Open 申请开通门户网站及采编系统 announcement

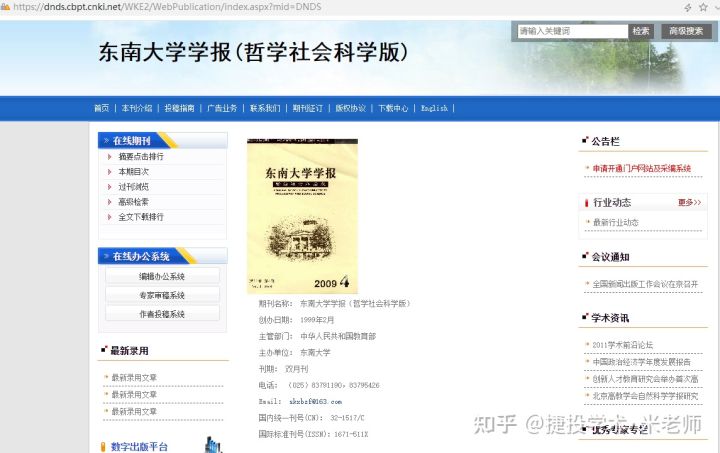641,168
